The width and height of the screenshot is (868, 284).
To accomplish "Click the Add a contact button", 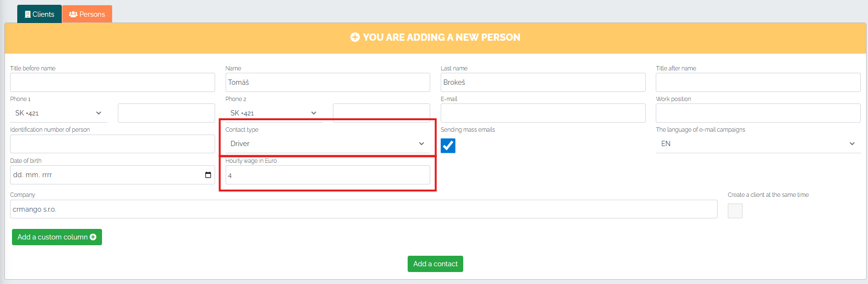I will (x=435, y=264).
